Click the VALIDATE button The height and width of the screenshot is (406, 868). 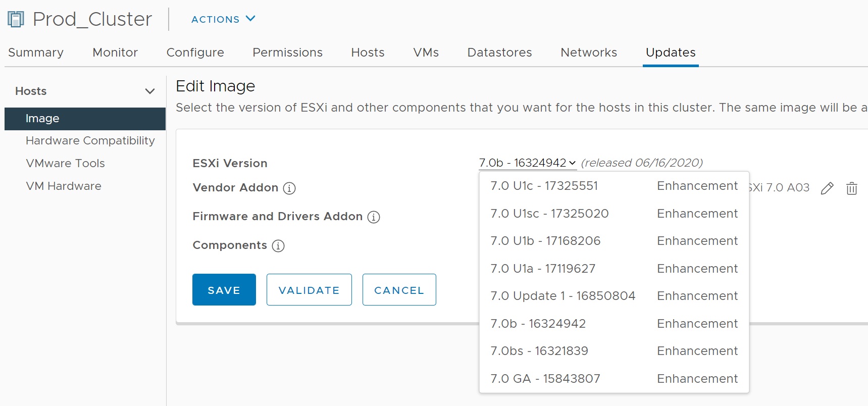[309, 290]
